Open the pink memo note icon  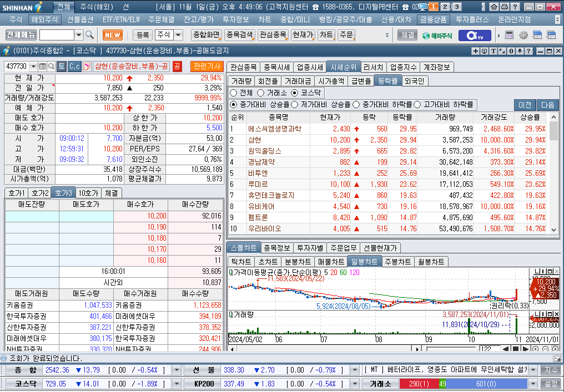[x=87, y=67]
